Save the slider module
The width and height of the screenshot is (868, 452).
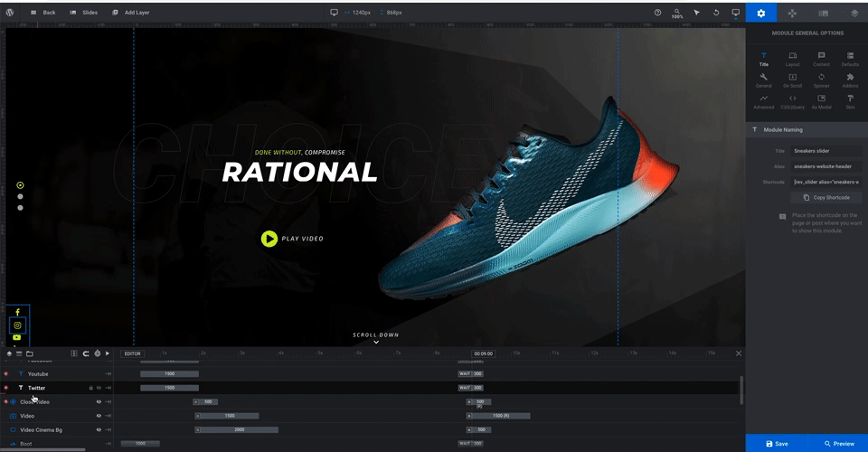pos(776,443)
